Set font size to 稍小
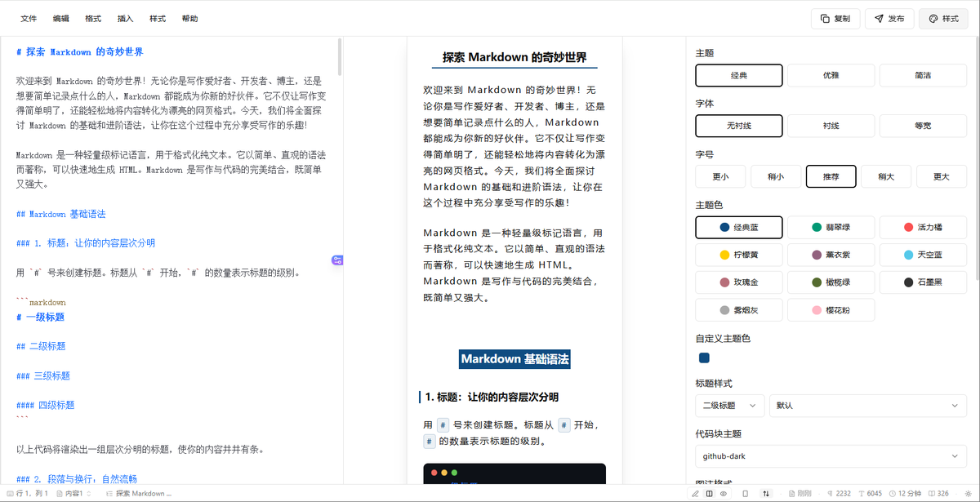The image size is (980, 502). click(776, 176)
